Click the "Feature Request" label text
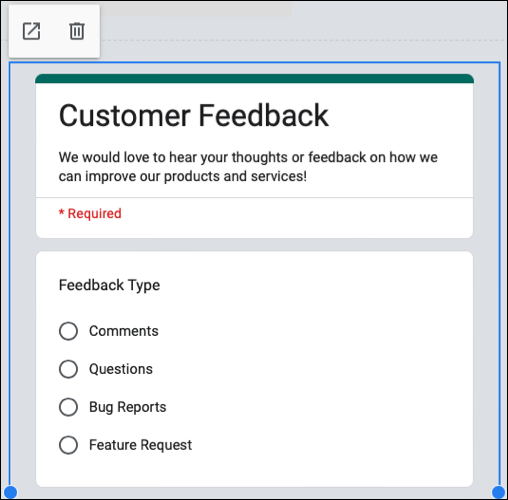The image size is (508, 500). coord(140,445)
